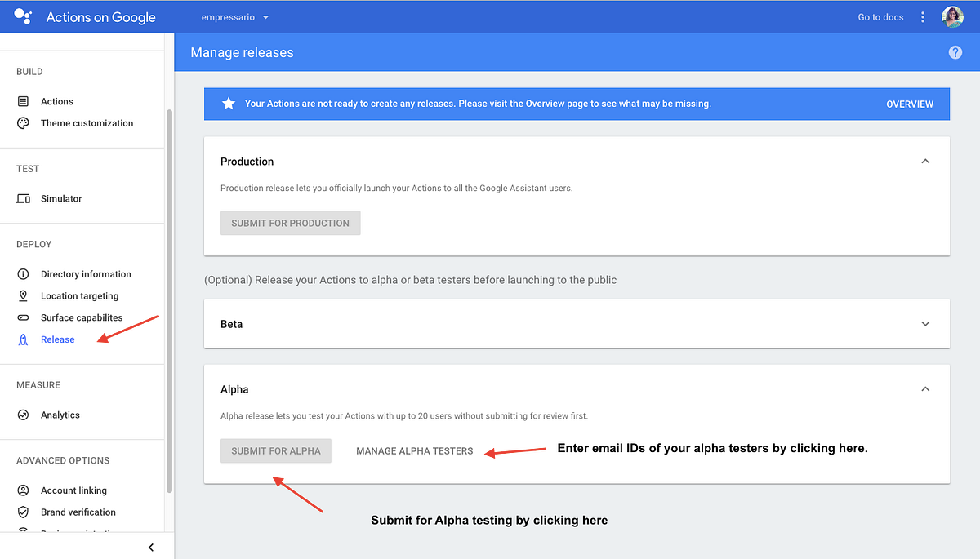The image size is (980, 559).
Task: Click the Release rocket icon
Action: 24,339
